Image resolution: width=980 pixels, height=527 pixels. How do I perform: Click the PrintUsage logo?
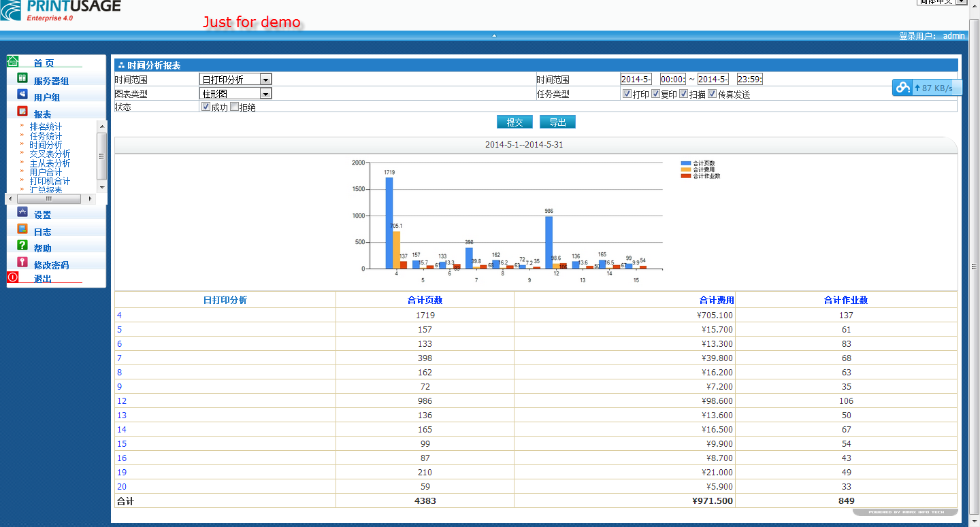pos(61,10)
